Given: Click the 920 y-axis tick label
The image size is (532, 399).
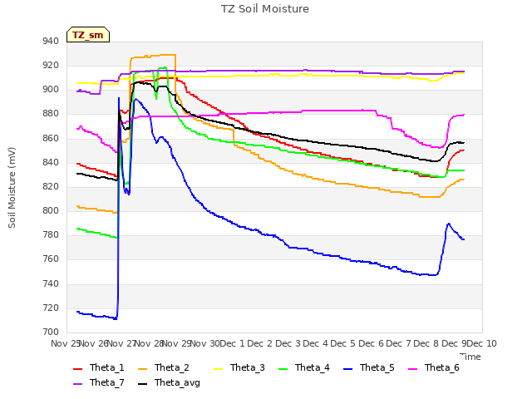Looking at the screenshot, I should point(51,66).
